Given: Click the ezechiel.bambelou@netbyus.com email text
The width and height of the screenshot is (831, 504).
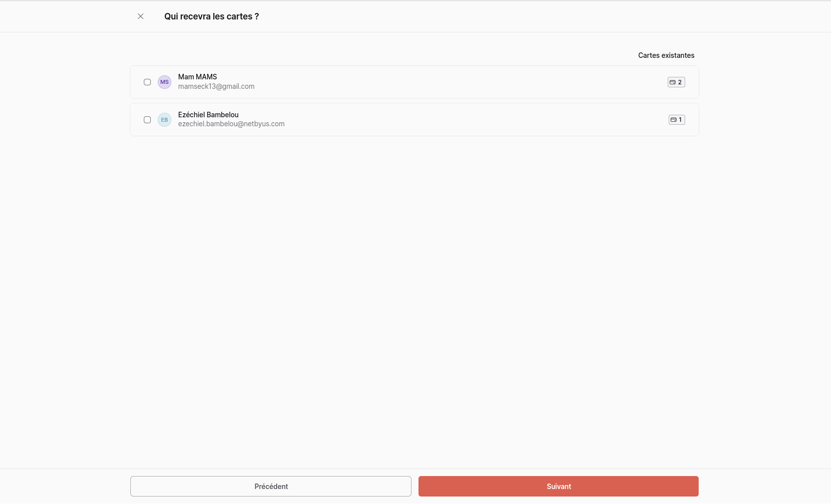Looking at the screenshot, I should (231, 124).
